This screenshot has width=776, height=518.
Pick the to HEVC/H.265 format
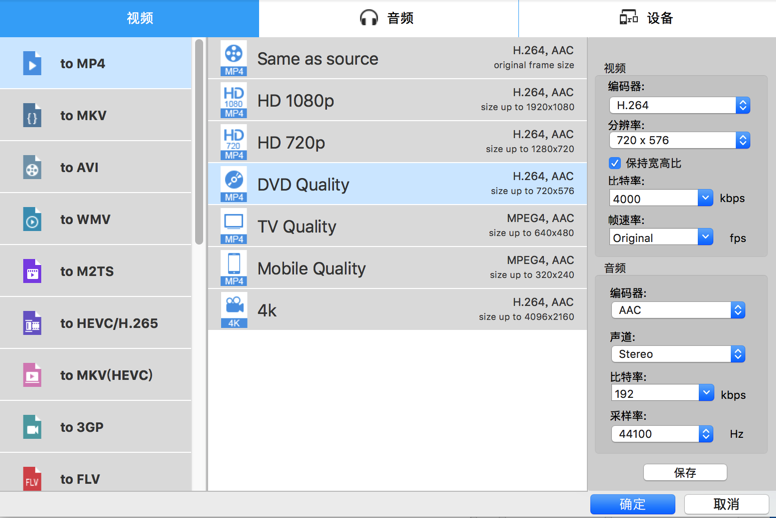tap(96, 323)
